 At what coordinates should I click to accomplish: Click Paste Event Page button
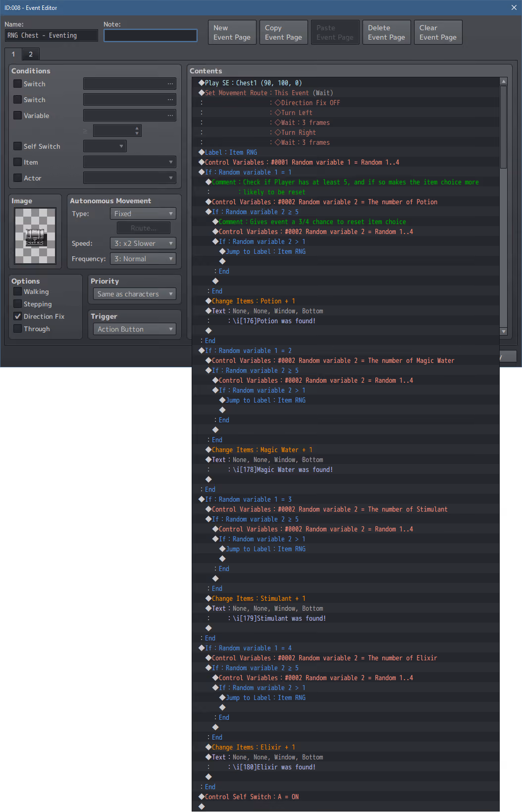(335, 32)
